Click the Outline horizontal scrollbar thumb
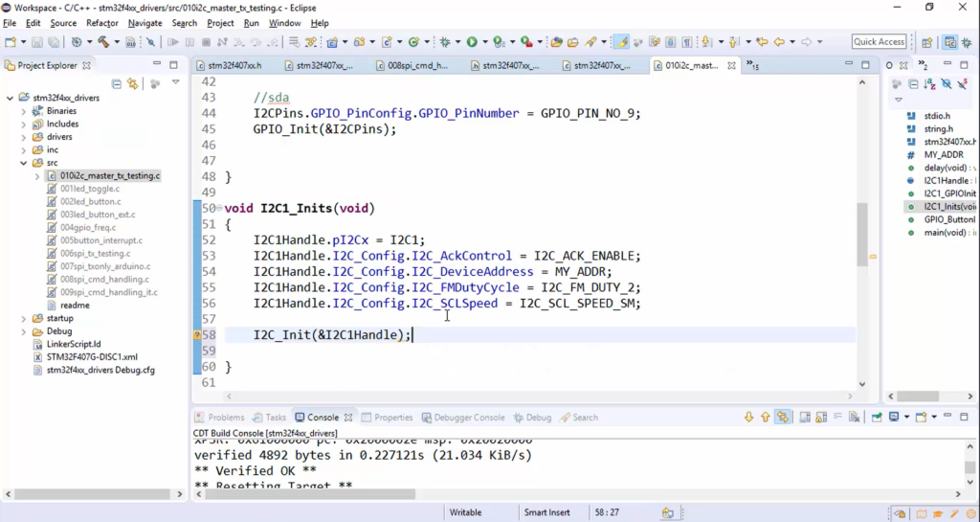Viewport: 980px width, 522px height. tap(918, 397)
